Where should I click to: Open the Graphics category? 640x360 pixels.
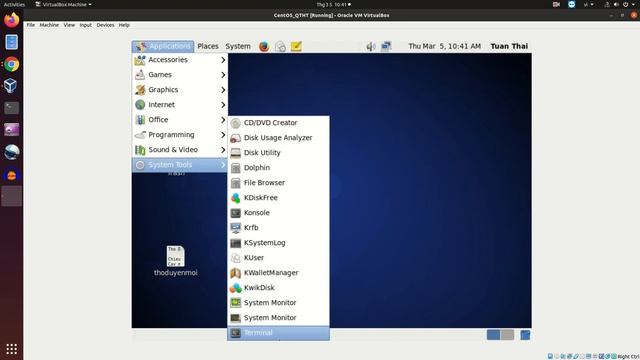(180, 90)
